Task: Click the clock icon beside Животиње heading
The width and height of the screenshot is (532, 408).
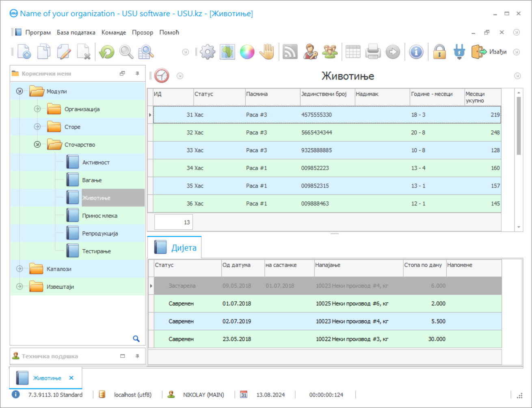Action: 162,76
